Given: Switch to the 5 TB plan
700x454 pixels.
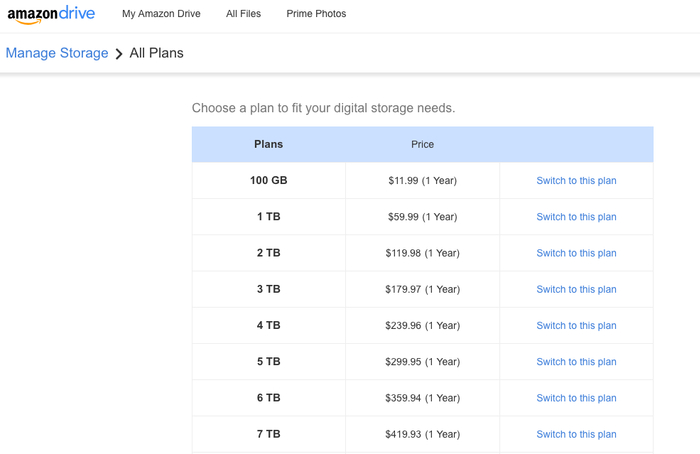Looking at the screenshot, I should (x=576, y=362).
